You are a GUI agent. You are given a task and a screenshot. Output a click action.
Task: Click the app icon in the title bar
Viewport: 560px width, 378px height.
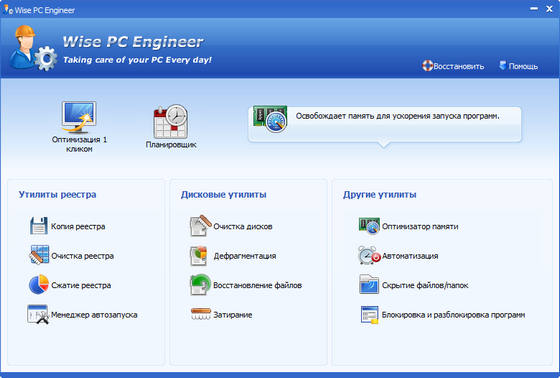[8, 10]
